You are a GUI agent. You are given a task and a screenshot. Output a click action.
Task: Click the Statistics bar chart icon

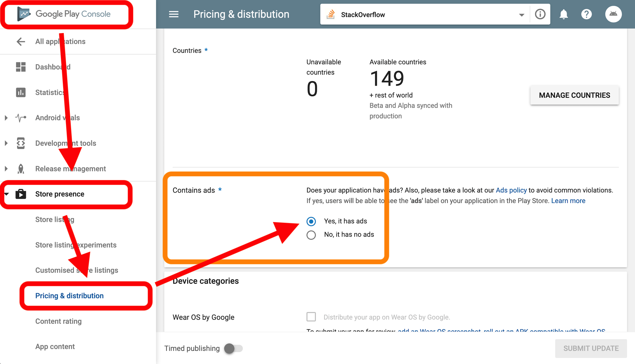point(21,92)
